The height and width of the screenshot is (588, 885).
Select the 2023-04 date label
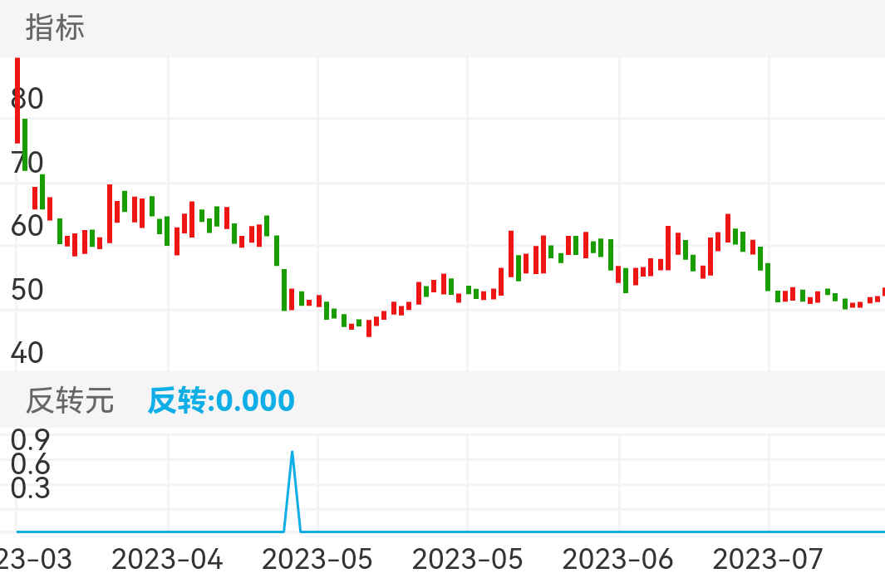[x=167, y=560]
